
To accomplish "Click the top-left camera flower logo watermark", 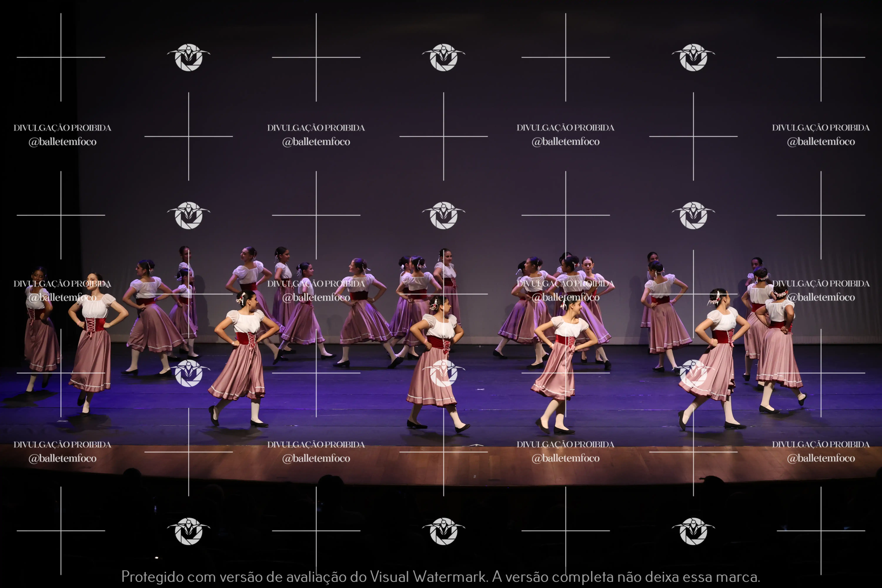I will coord(189,57).
